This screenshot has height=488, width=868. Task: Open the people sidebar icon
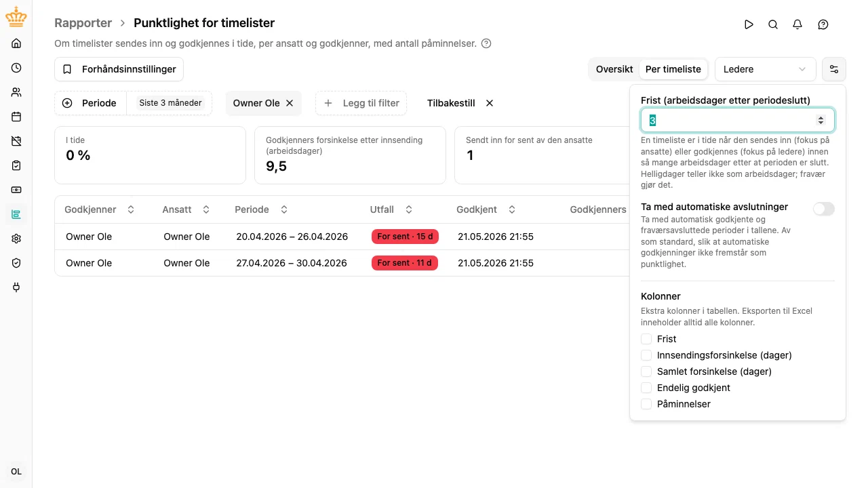point(16,92)
